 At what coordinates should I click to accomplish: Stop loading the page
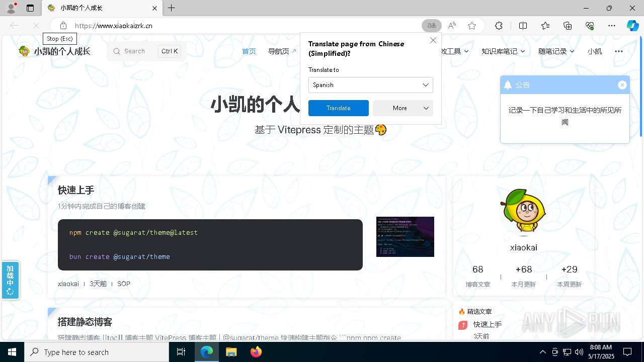[x=36, y=26]
